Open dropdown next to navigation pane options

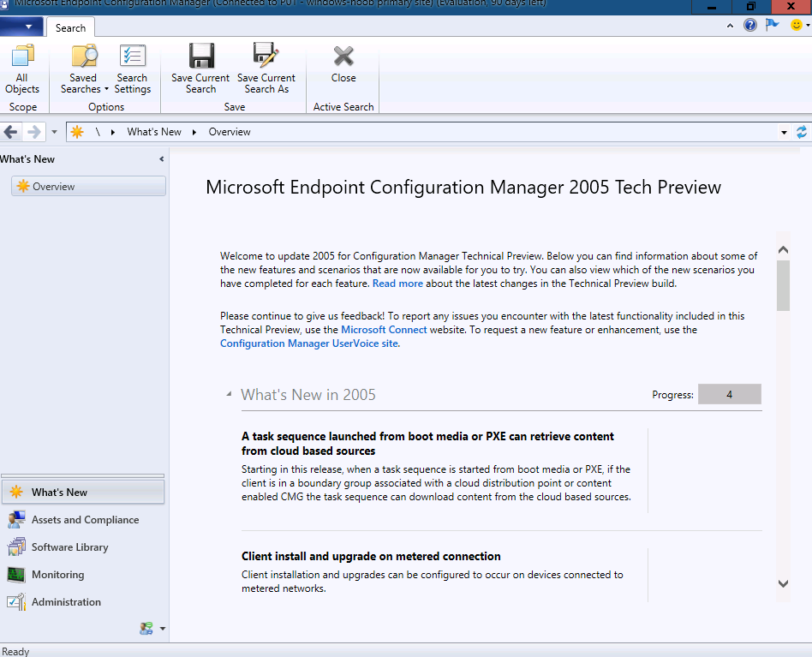[163, 629]
